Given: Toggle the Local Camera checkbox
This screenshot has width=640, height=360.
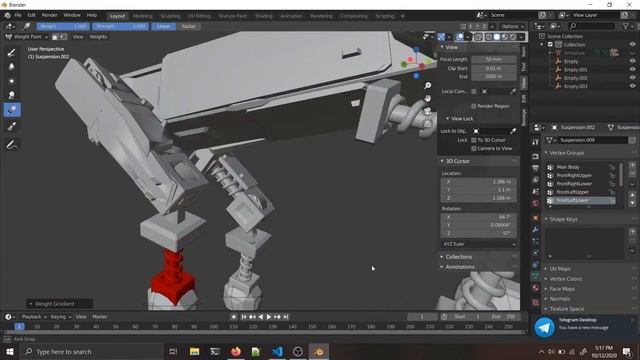Looking at the screenshot, I should [473, 91].
